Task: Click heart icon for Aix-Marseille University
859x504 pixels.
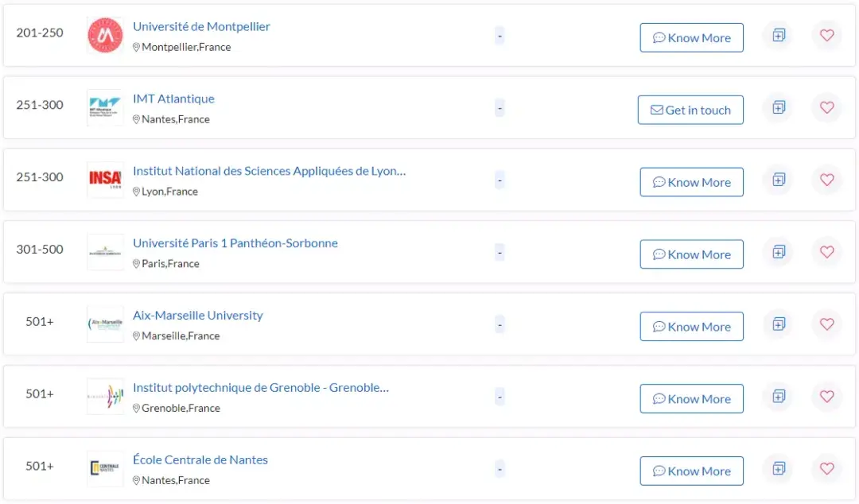Action: click(x=826, y=324)
